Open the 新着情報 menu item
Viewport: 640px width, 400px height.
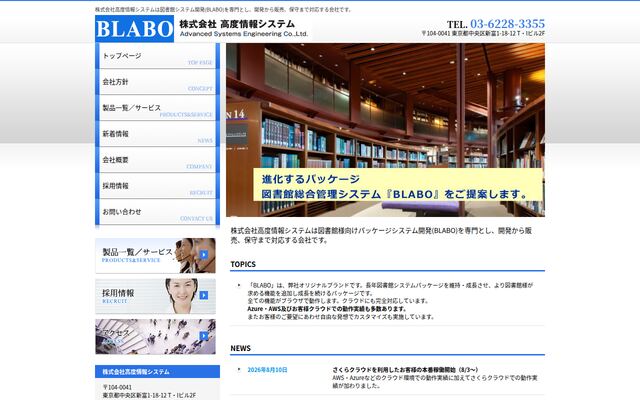tap(157, 134)
